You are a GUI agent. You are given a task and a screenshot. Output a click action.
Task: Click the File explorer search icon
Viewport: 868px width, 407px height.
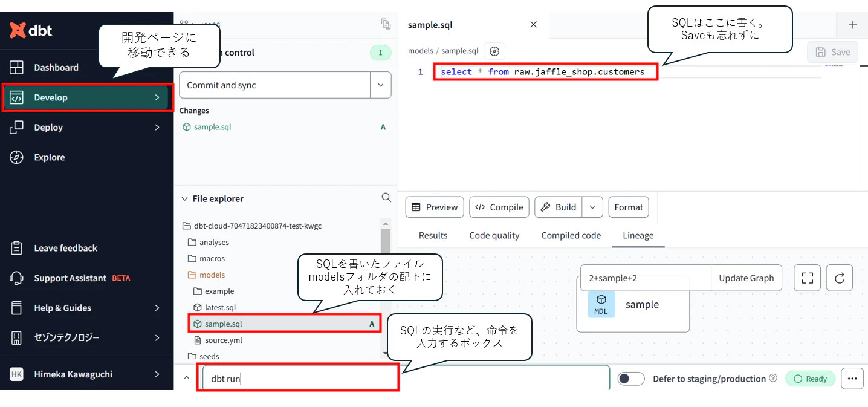pyautogui.click(x=386, y=198)
